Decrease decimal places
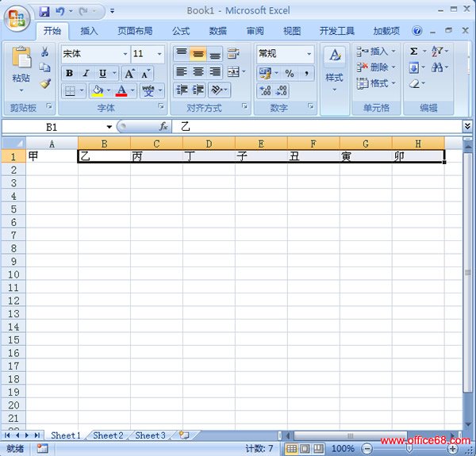This screenshot has height=456, width=476. [281, 90]
